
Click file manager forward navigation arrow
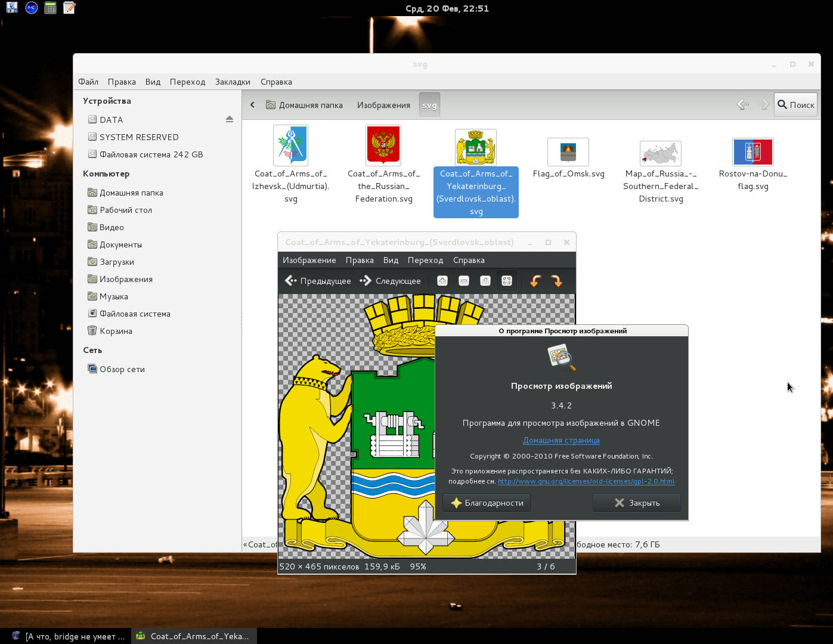click(763, 104)
